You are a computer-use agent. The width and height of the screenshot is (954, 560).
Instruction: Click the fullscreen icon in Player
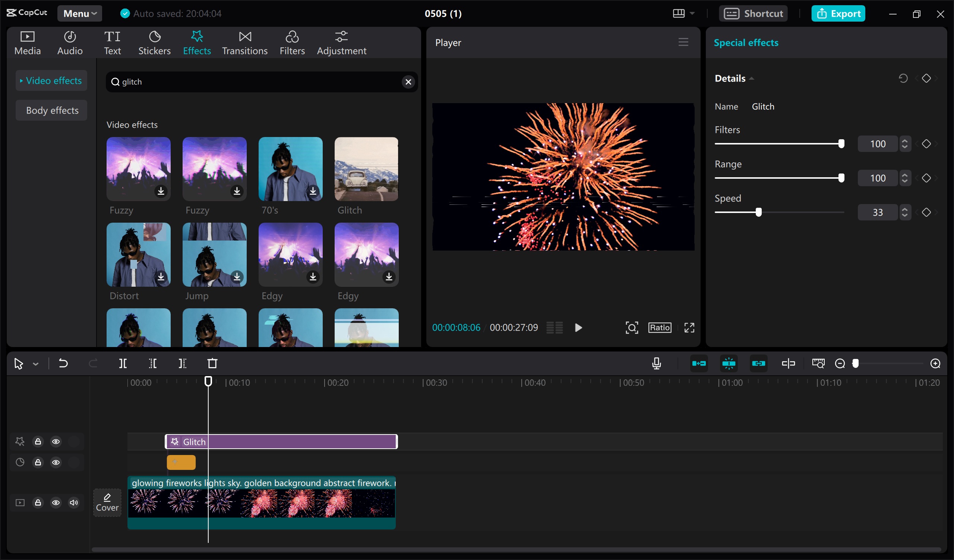pos(689,328)
